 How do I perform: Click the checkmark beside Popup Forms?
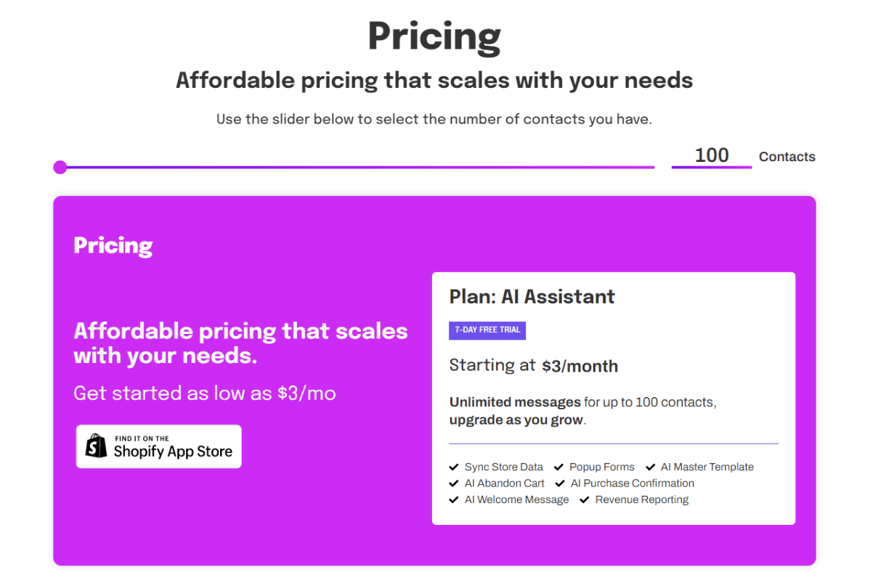point(558,467)
